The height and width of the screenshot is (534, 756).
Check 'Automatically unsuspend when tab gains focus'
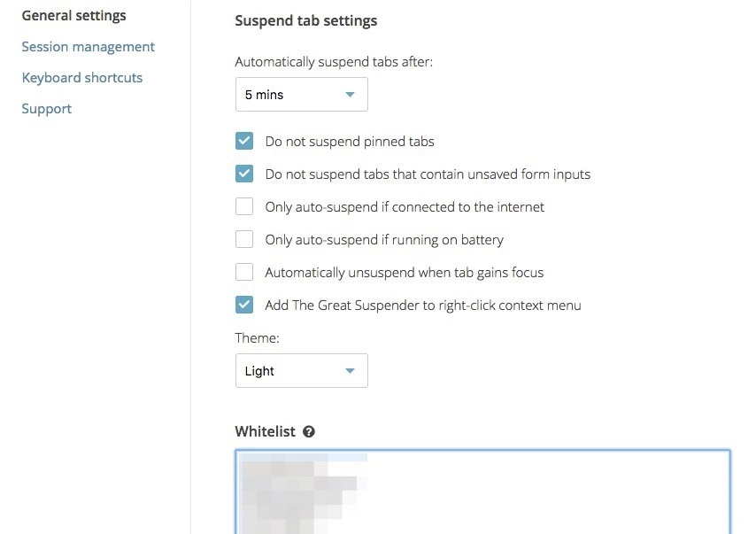click(244, 272)
